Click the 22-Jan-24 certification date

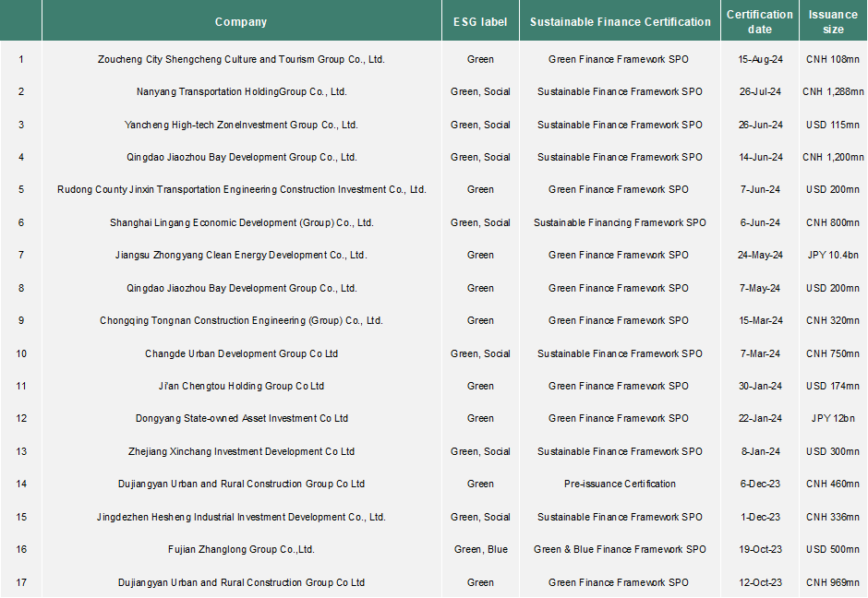[x=760, y=419]
